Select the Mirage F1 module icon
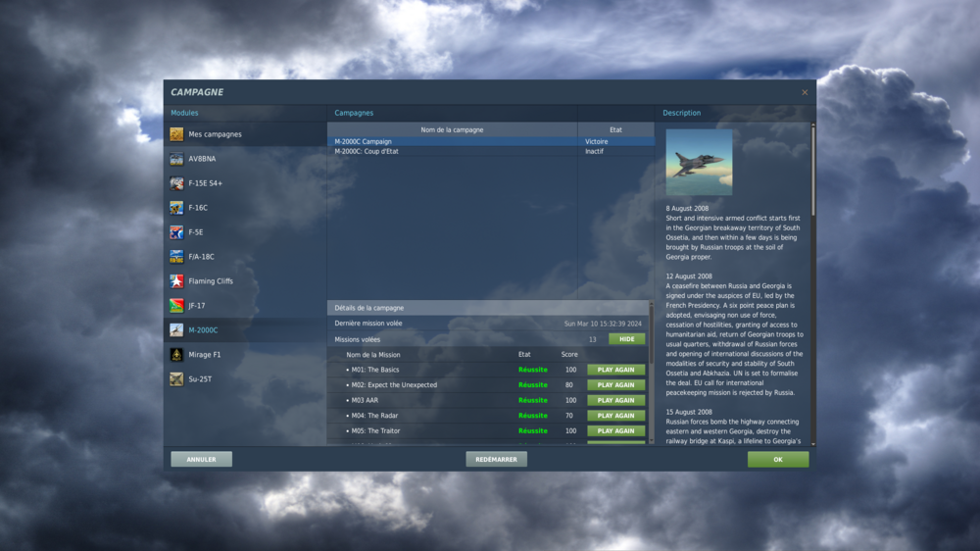Image resolution: width=980 pixels, height=551 pixels. [176, 354]
